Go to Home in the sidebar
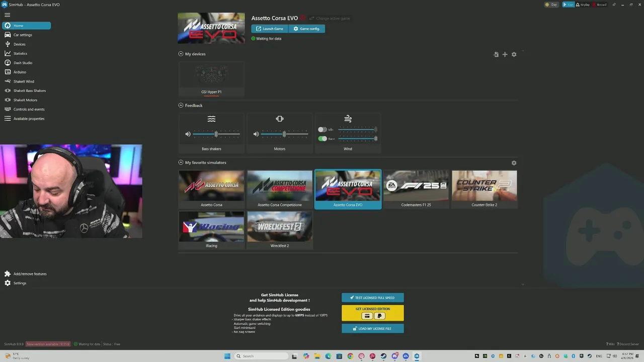Screen dimensions: 644x362 point(26,26)
